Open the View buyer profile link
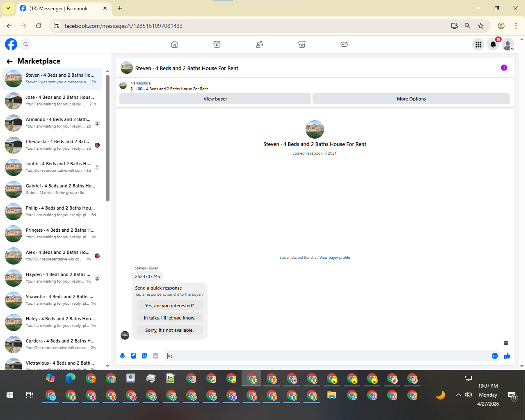The height and width of the screenshot is (420, 525). coord(335,258)
